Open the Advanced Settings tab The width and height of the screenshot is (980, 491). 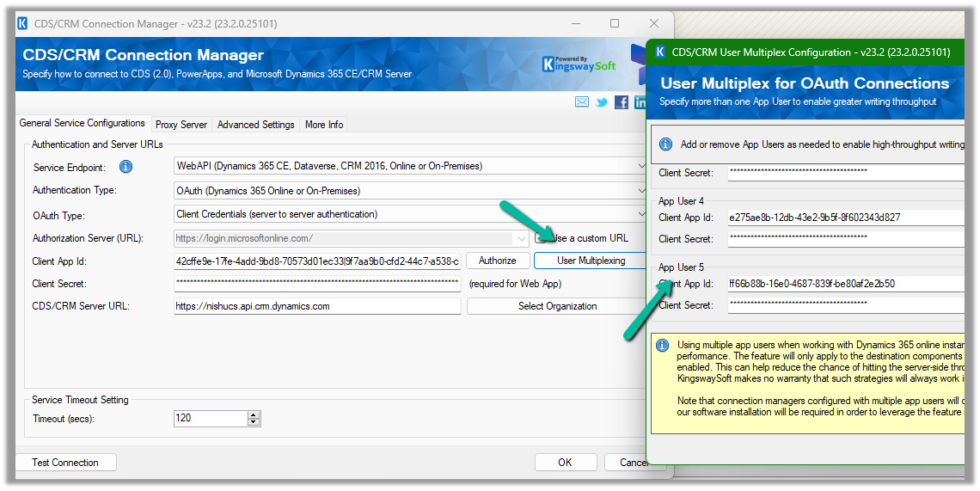[255, 125]
